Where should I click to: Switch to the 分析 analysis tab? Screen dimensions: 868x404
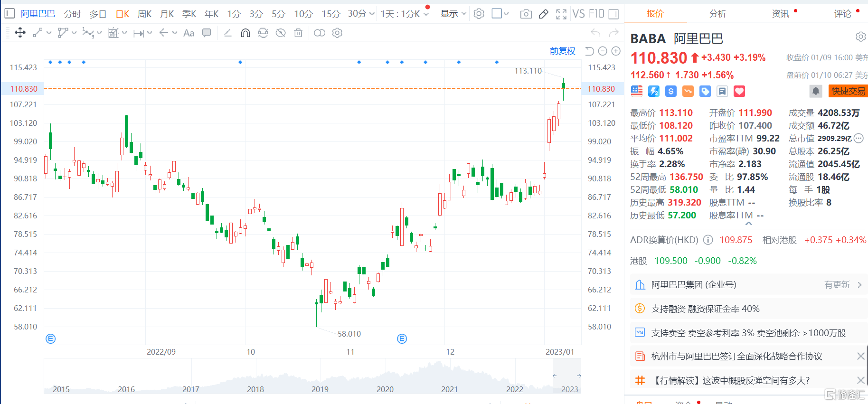(x=717, y=14)
